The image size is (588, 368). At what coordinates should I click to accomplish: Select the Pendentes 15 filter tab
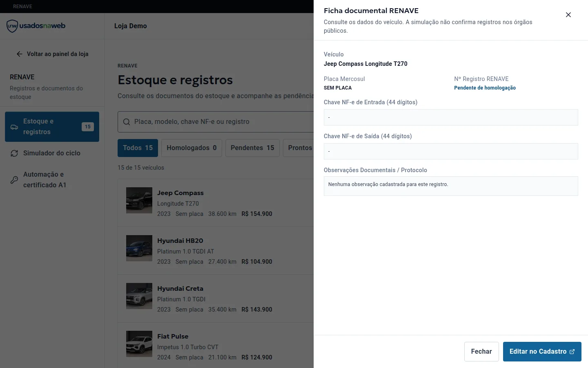252,148
